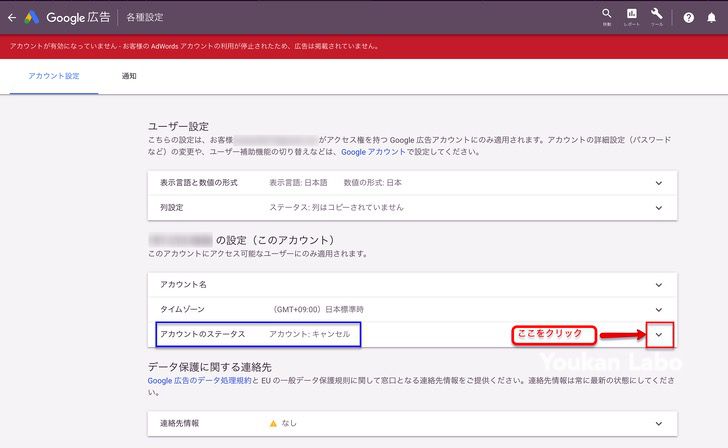Open the Google 広告のデータ処理規約 link

click(x=200, y=380)
